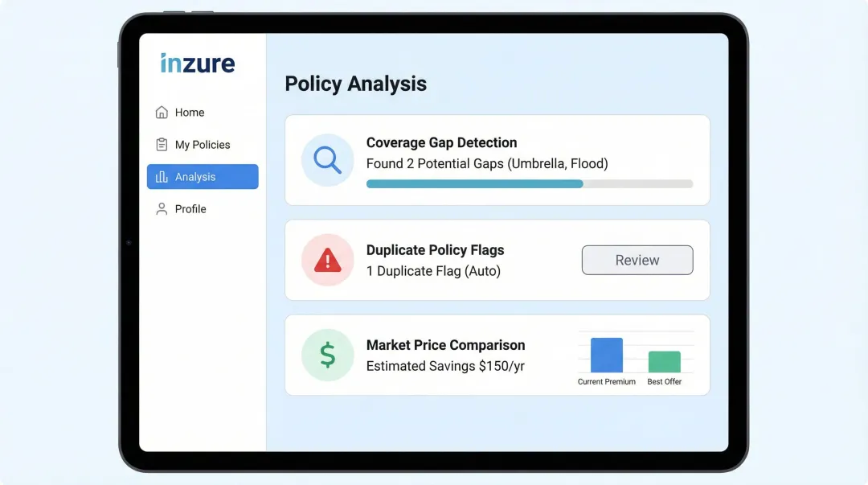The height and width of the screenshot is (485, 868).
Task: Select the Analysis bar-chart icon in the sidebar
Action: pyautogui.click(x=162, y=176)
